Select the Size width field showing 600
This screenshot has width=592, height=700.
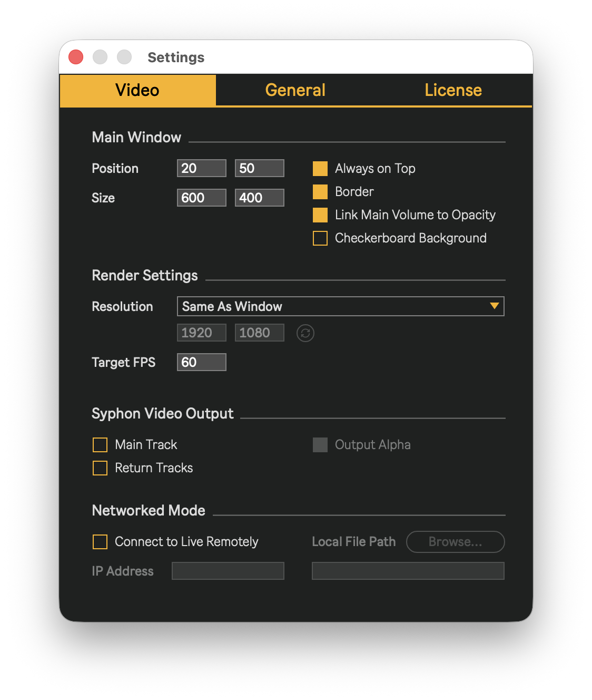(202, 198)
